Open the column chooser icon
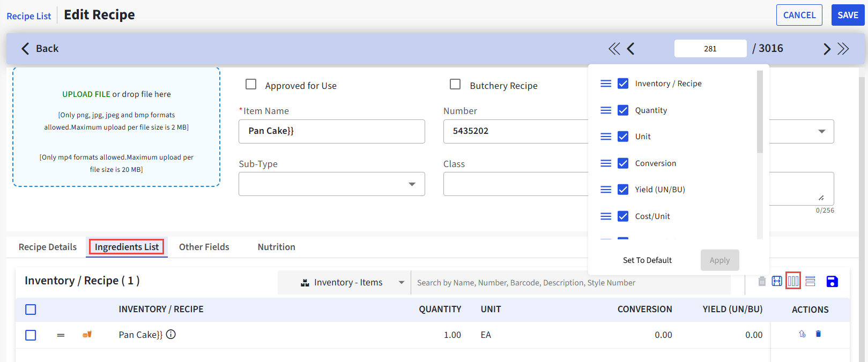Viewport: 868px width, 362px height. [793, 281]
